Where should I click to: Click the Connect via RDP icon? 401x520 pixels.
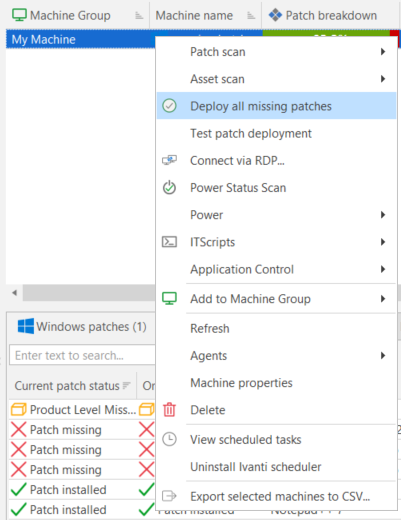(x=169, y=160)
